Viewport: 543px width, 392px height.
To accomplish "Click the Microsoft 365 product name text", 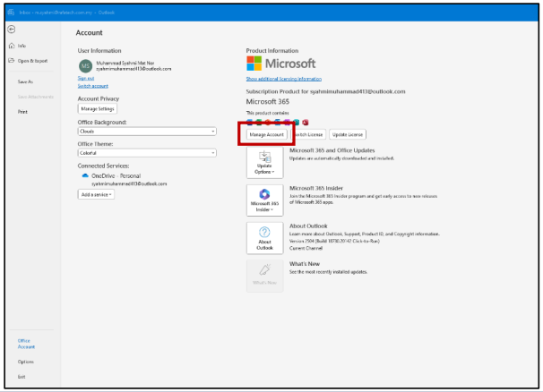I will (268, 101).
